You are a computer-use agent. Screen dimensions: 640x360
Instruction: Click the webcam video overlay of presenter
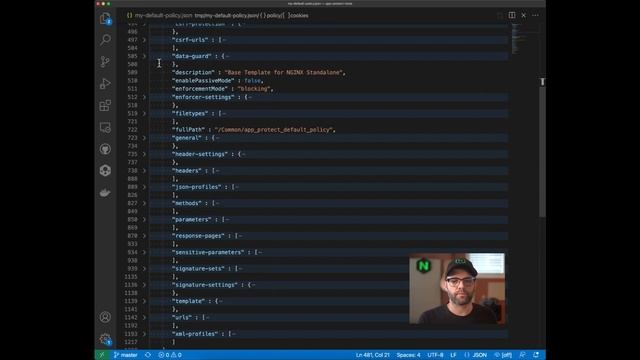(457, 289)
